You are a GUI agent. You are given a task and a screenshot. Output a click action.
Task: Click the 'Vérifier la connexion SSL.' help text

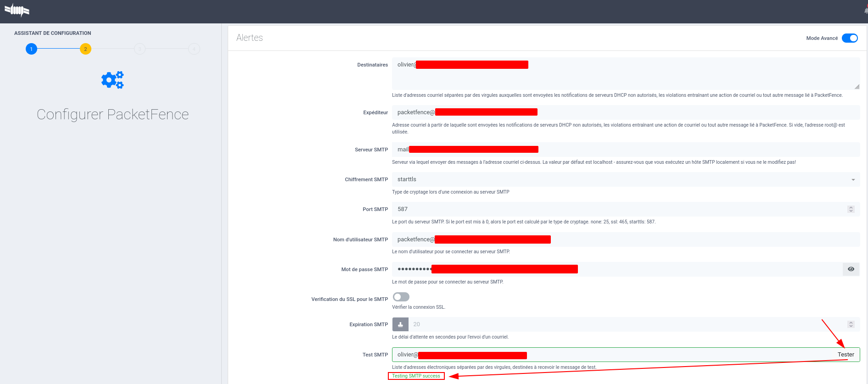[x=419, y=307]
